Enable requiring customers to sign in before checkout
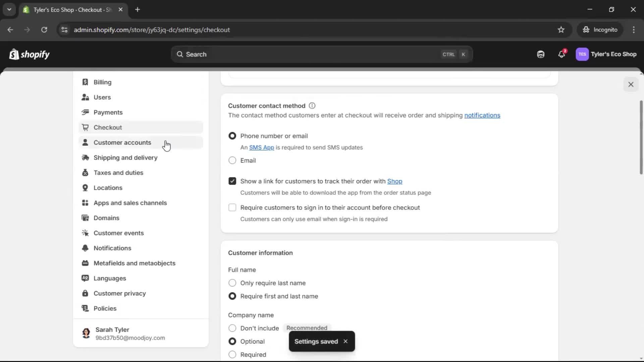 (x=232, y=207)
